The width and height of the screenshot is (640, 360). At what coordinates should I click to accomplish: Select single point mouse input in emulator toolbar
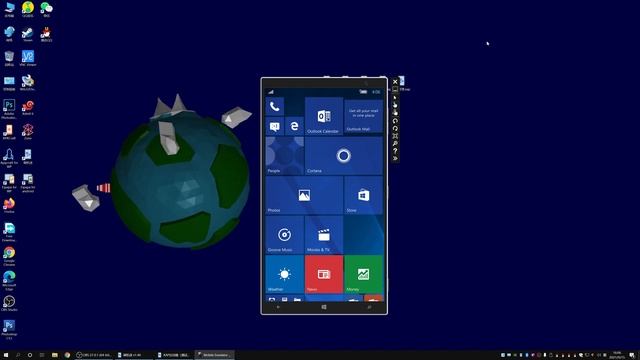(x=395, y=98)
